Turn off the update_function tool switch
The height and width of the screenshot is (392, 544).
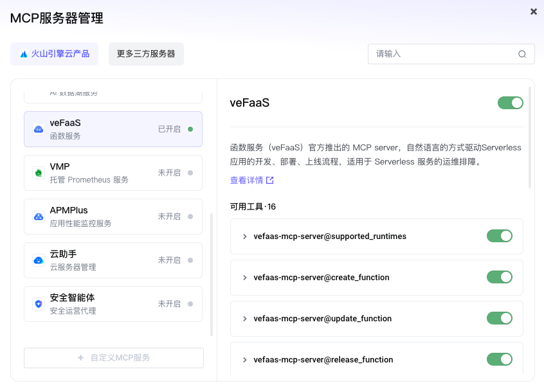[x=500, y=318]
